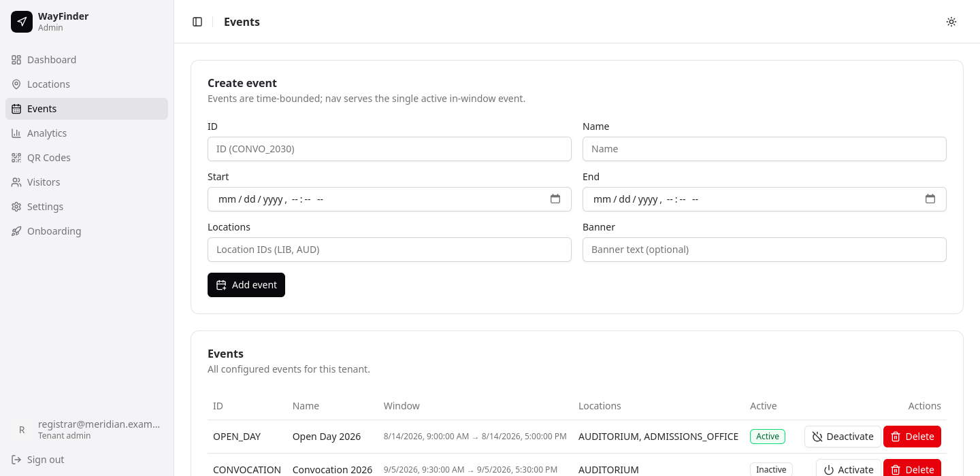Screen dimensions: 980x476
Task: Click the Add event button
Action: 246,285
